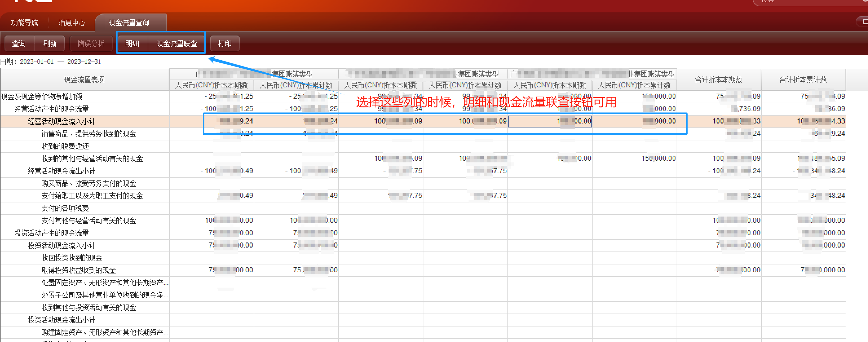Click the focused cell in 经营活动现金流入小计 row

tap(550, 121)
